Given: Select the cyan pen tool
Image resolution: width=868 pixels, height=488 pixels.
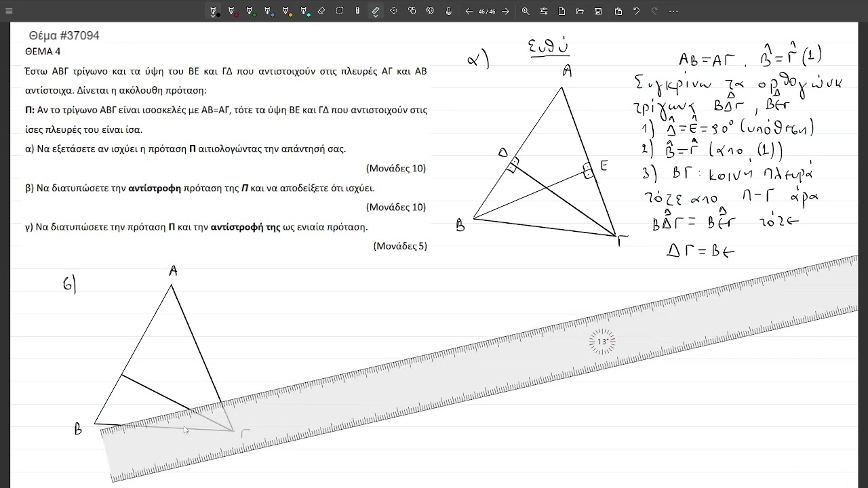Looking at the screenshot, I should tap(304, 11).
